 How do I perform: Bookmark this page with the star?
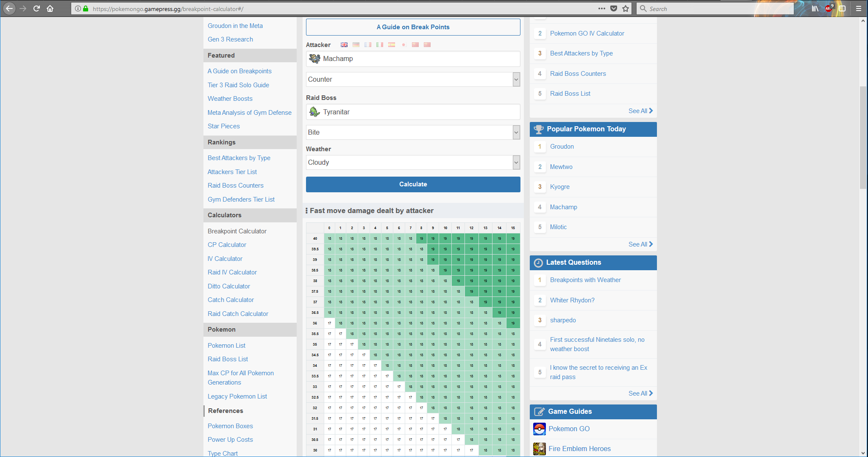tap(626, 8)
